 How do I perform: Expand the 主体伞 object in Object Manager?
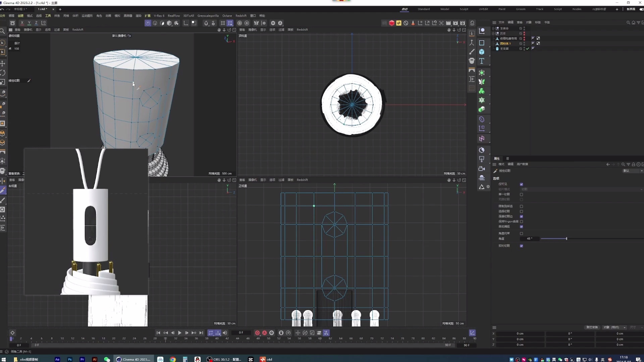pyautogui.click(x=494, y=28)
